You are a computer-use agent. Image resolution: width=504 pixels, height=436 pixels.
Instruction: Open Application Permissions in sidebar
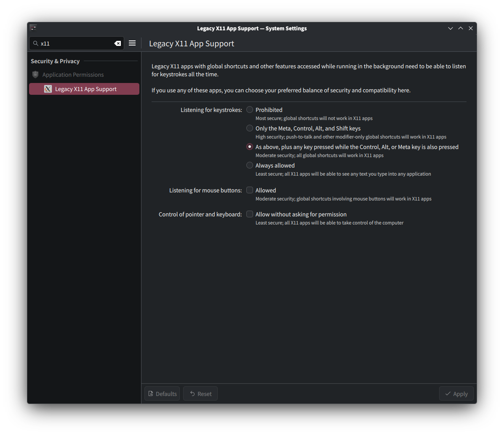[84, 75]
